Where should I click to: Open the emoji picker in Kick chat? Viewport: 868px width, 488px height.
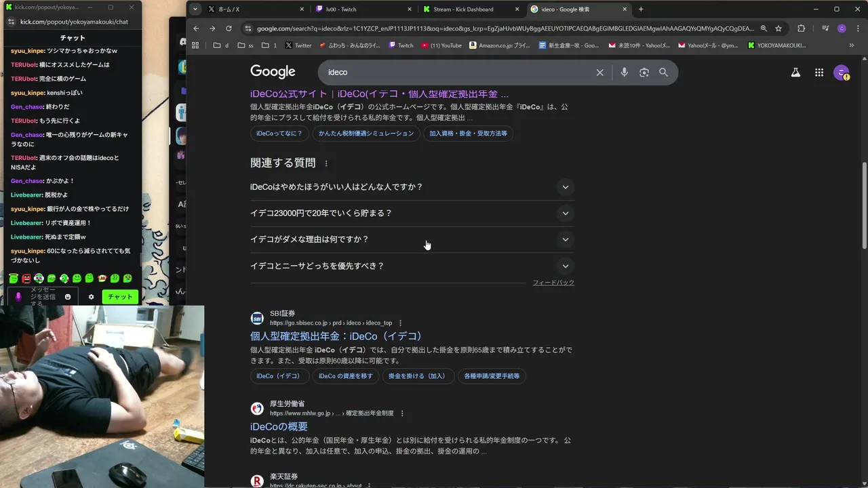click(68, 297)
